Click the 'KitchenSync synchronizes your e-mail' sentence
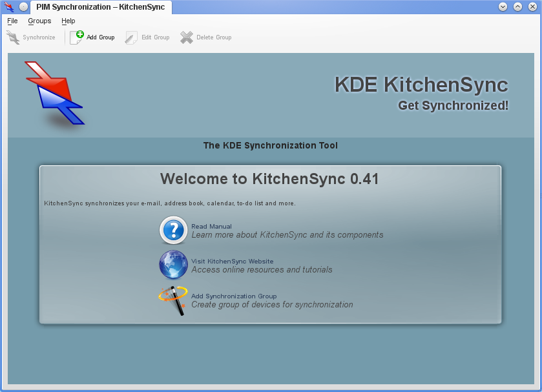Viewport: 542px width, 392px height. [x=170, y=203]
